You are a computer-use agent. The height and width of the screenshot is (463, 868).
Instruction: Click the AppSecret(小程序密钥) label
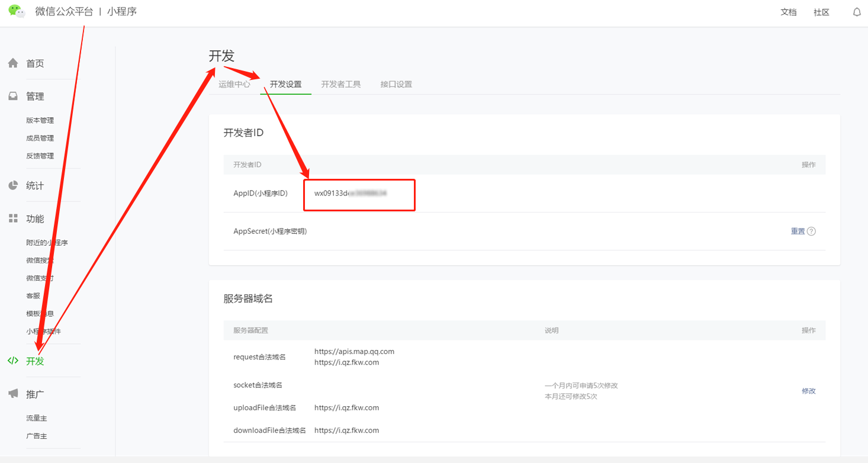[x=270, y=231]
